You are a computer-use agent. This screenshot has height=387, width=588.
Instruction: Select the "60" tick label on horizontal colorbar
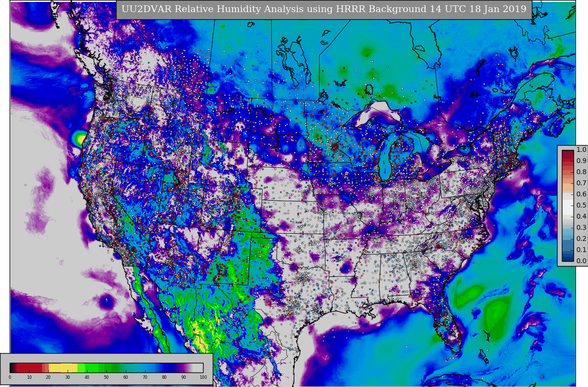coord(126,377)
